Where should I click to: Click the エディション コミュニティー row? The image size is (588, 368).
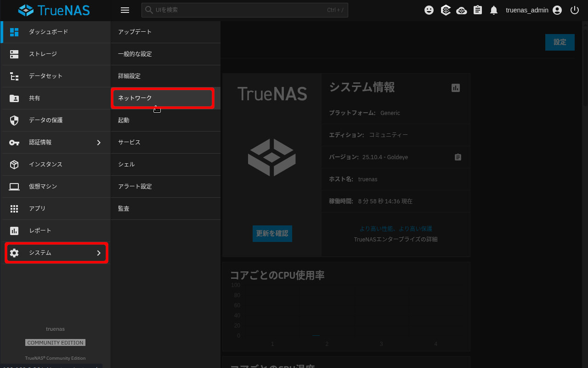396,135
